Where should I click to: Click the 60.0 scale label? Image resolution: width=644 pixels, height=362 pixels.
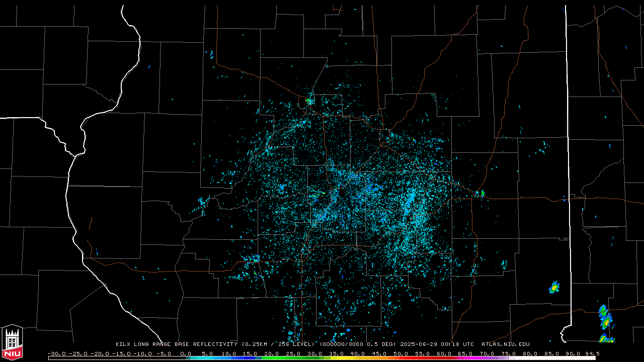pyautogui.click(x=444, y=354)
